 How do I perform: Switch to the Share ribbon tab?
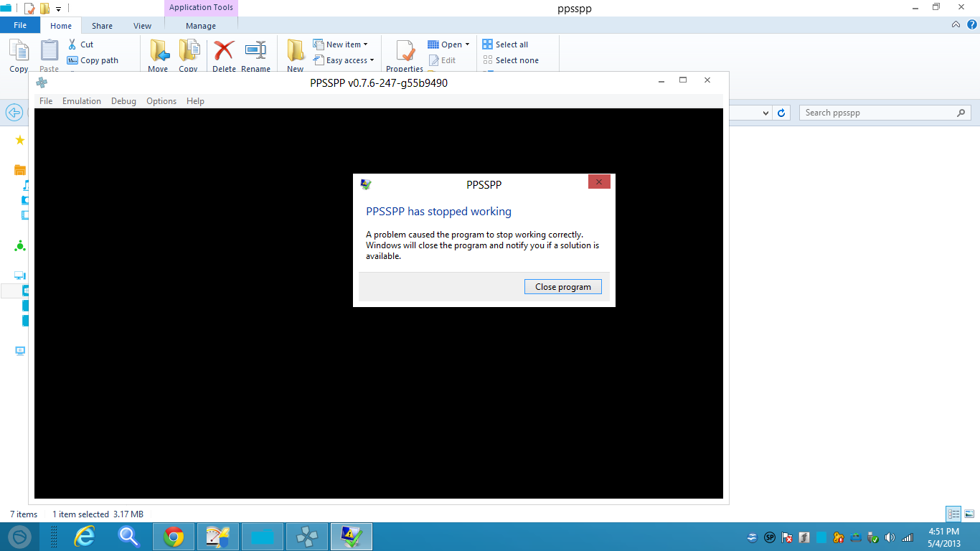point(102,26)
